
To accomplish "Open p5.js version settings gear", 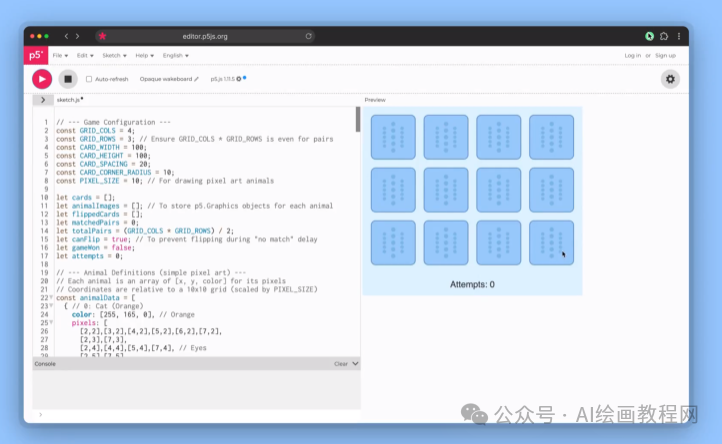I will click(239, 79).
